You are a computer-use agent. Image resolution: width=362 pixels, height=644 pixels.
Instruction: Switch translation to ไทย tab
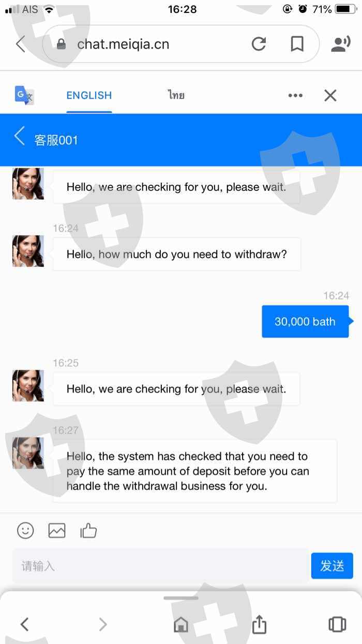point(176,95)
